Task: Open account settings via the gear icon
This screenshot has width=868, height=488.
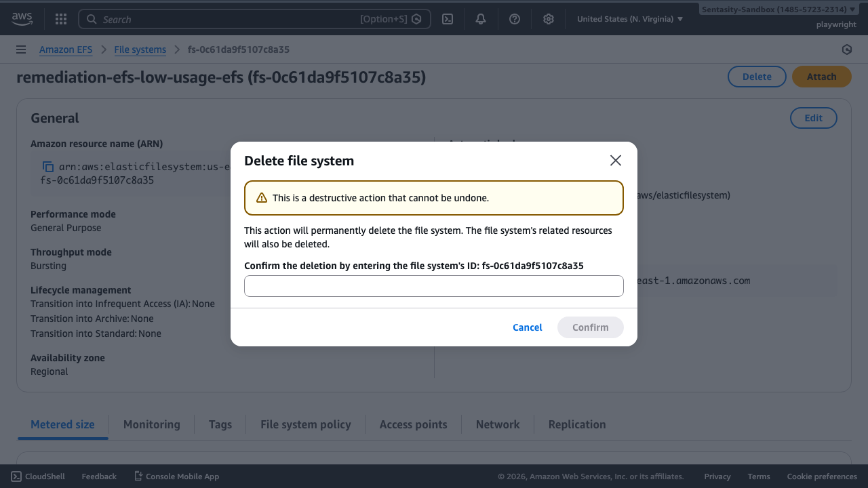Action: point(548,18)
